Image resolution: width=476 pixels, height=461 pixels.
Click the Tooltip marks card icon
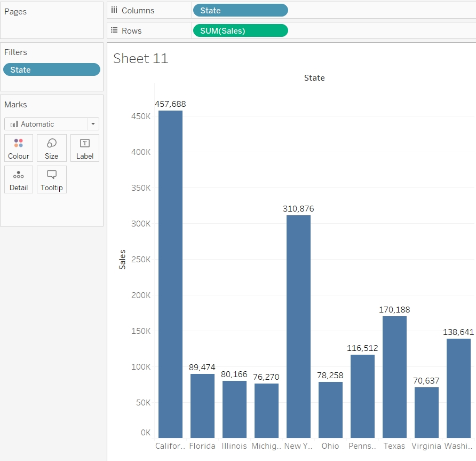52,175
